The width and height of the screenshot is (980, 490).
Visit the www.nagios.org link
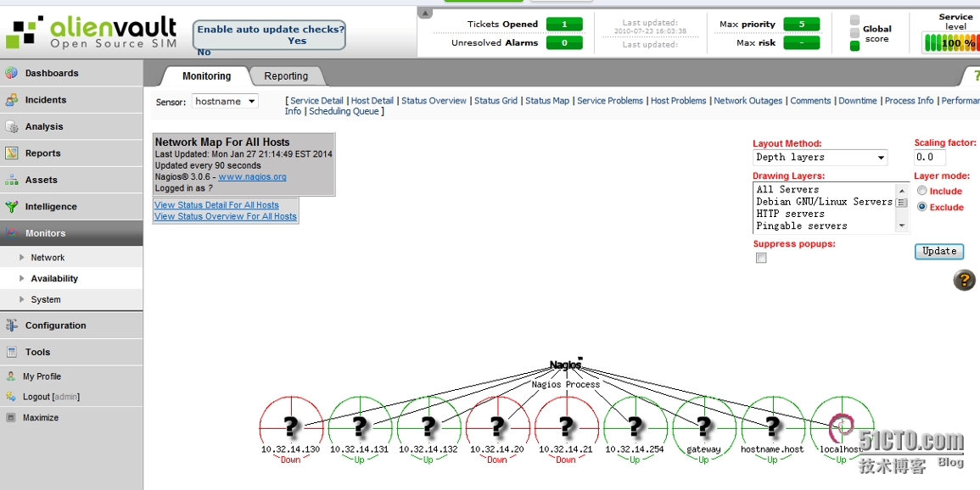[x=252, y=176]
